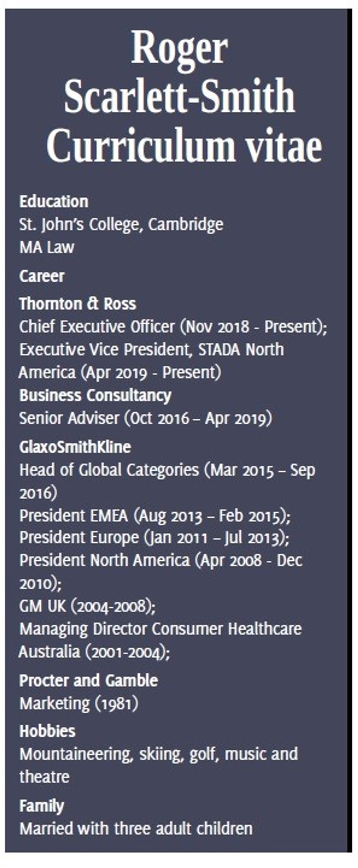The height and width of the screenshot is (868, 358).
Task: Click "Executive Vice President, STADA North" line
Action: point(151,350)
